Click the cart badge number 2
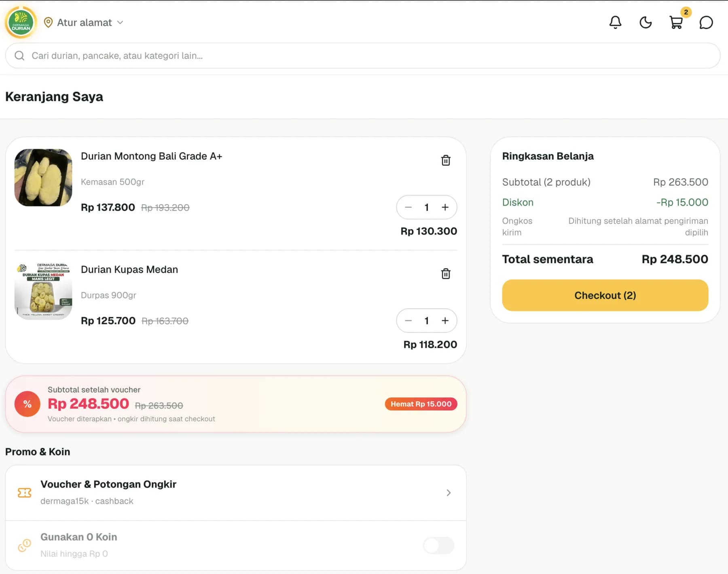728x574 pixels. coord(686,12)
